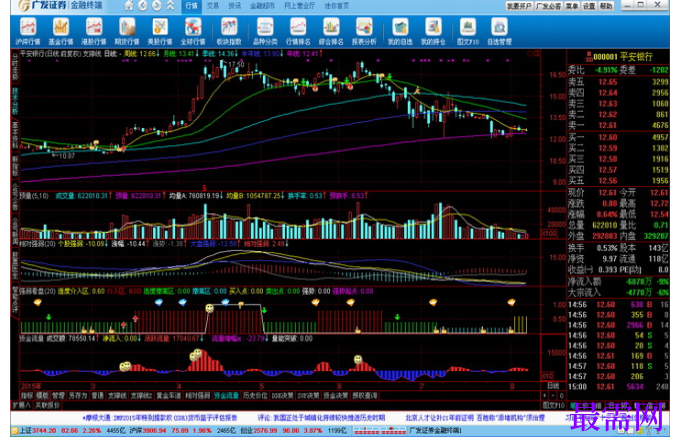The image size is (682, 448).
Task: Go to home via house icon
Action: point(129,6)
